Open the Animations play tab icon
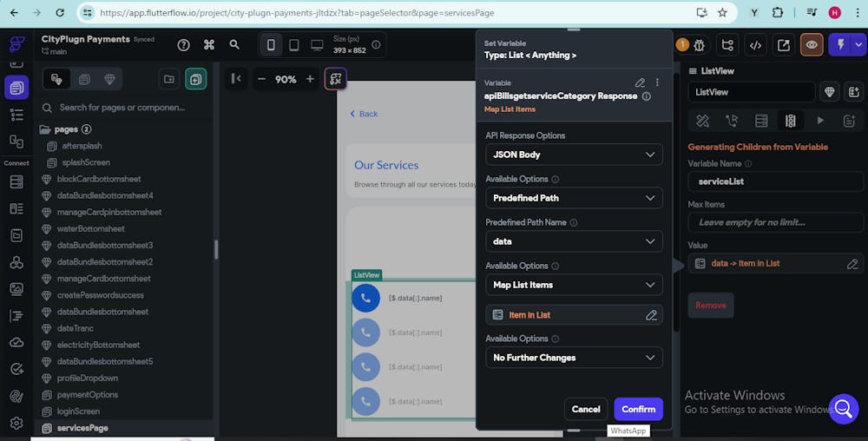The image size is (868, 441). 820,121
